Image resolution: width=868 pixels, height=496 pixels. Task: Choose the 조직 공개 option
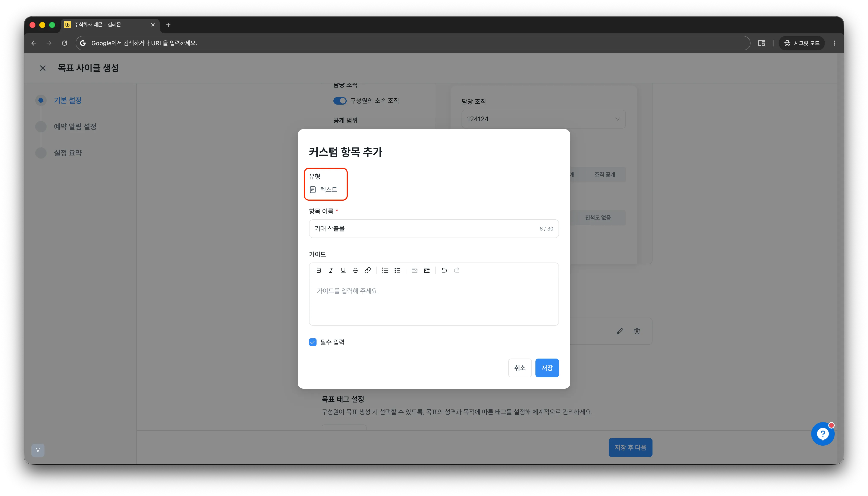[x=604, y=174]
